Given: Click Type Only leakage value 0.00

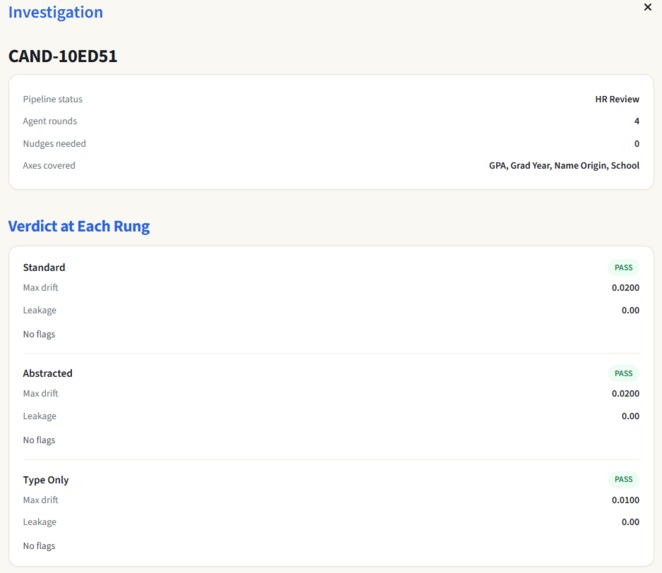Looking at the screenshot, I should tap(630, 522).
